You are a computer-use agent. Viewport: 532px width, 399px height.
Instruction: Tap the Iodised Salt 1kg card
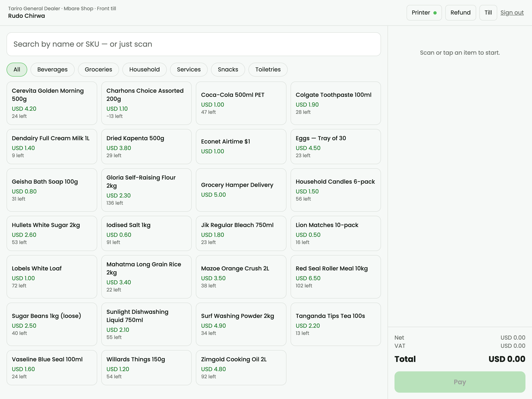(x=146, y=233)
